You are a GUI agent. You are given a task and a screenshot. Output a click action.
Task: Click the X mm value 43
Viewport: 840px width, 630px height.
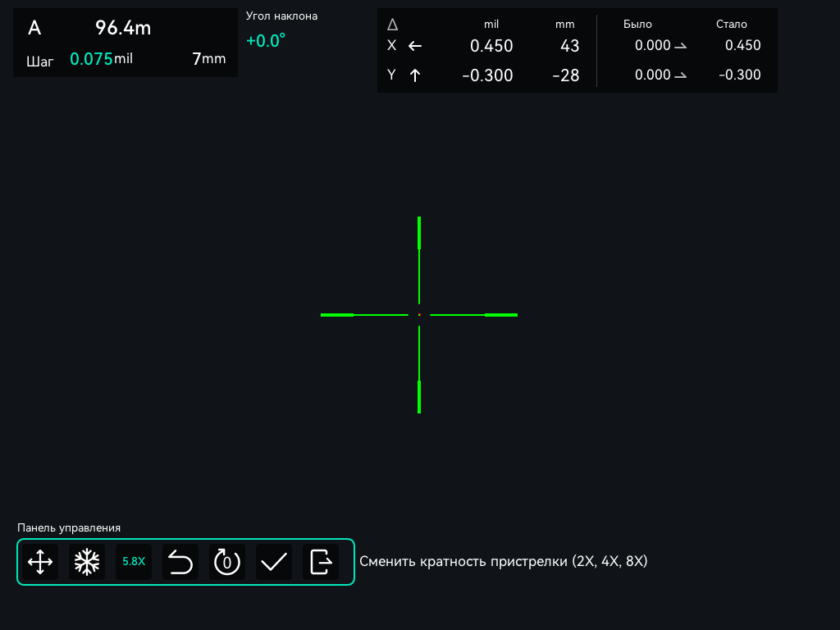(569, 46)
